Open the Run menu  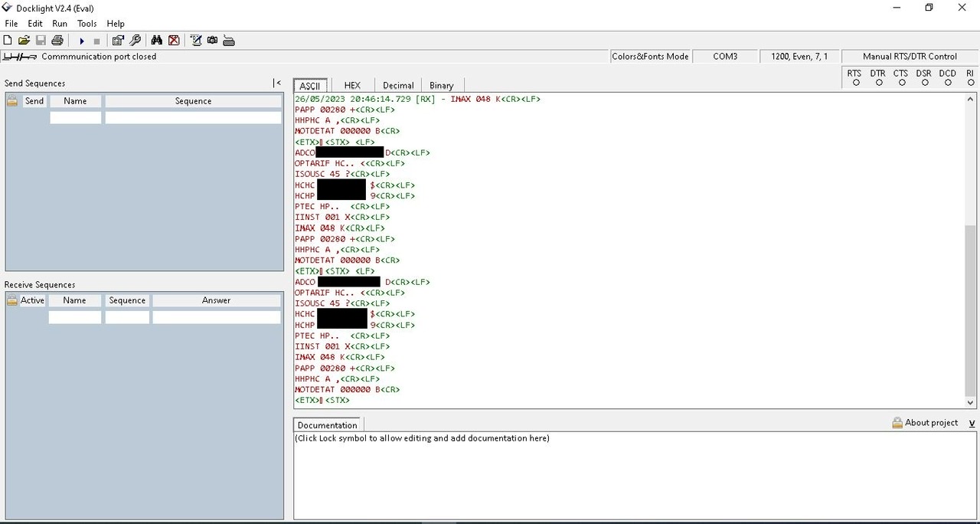click(60, 24)
